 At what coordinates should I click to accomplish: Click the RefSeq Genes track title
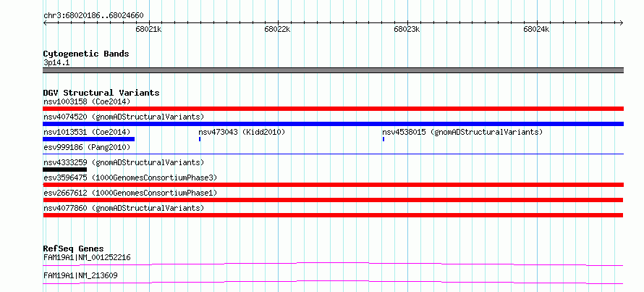point(73,249)
